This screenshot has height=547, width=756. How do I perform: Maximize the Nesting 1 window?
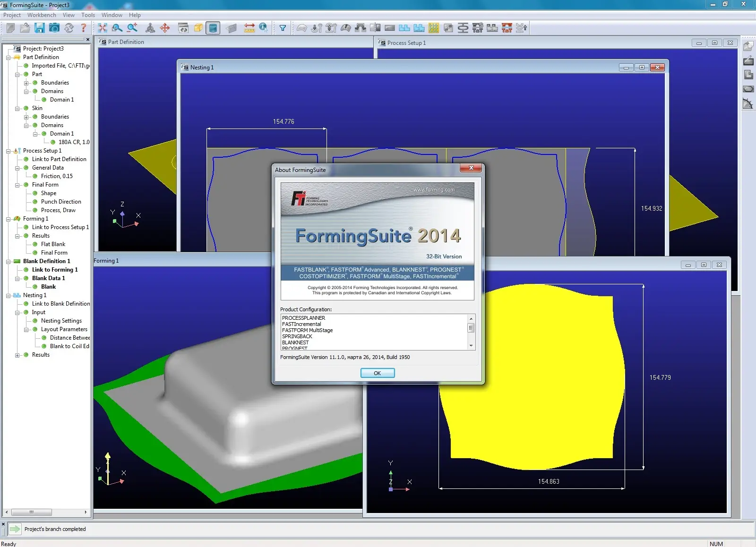point(642,67)
